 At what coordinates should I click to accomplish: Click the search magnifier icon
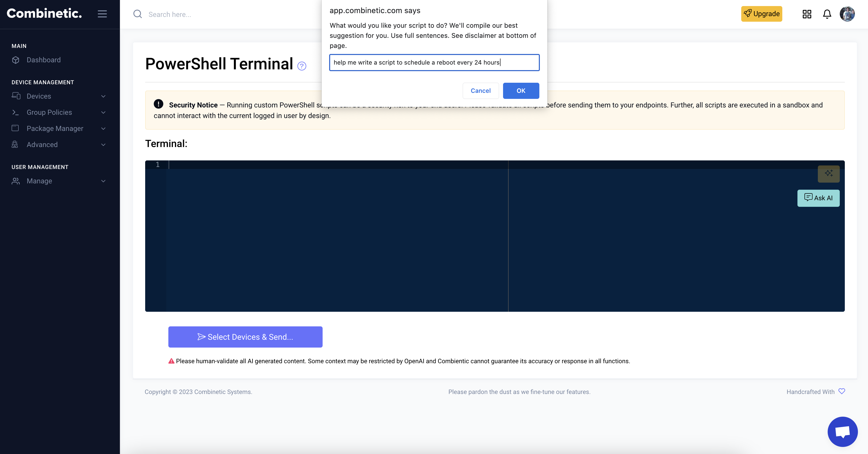(x=137, y=14)
